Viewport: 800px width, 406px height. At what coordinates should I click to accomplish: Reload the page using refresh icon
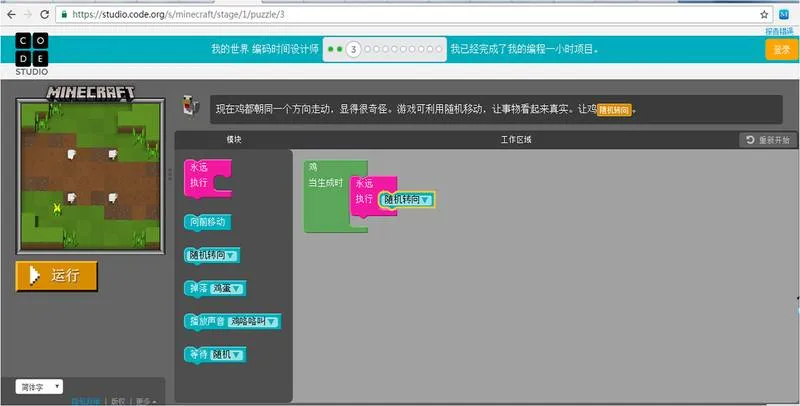click(44, 15)
